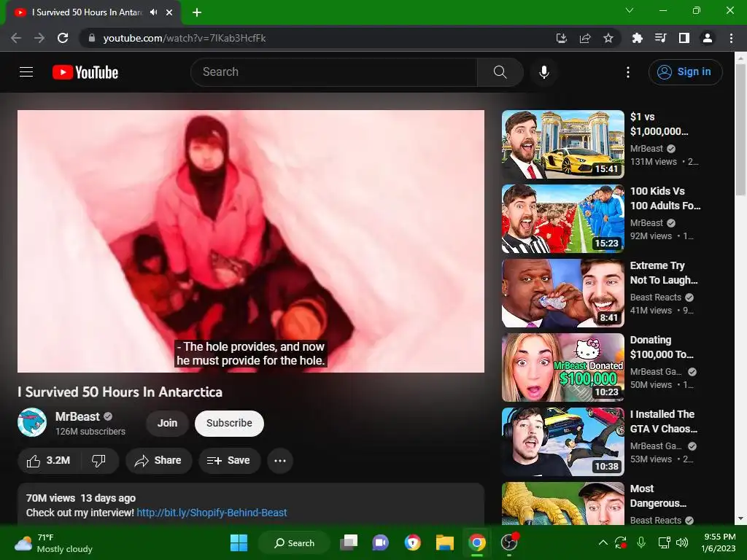Share the Antarctica video
The width and height of the screenshot is (747, 560).
158,461
